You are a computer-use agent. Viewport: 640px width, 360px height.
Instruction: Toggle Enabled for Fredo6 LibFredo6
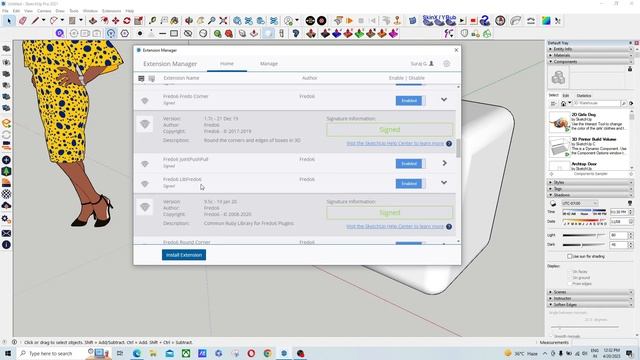click(x=411, y=183)
